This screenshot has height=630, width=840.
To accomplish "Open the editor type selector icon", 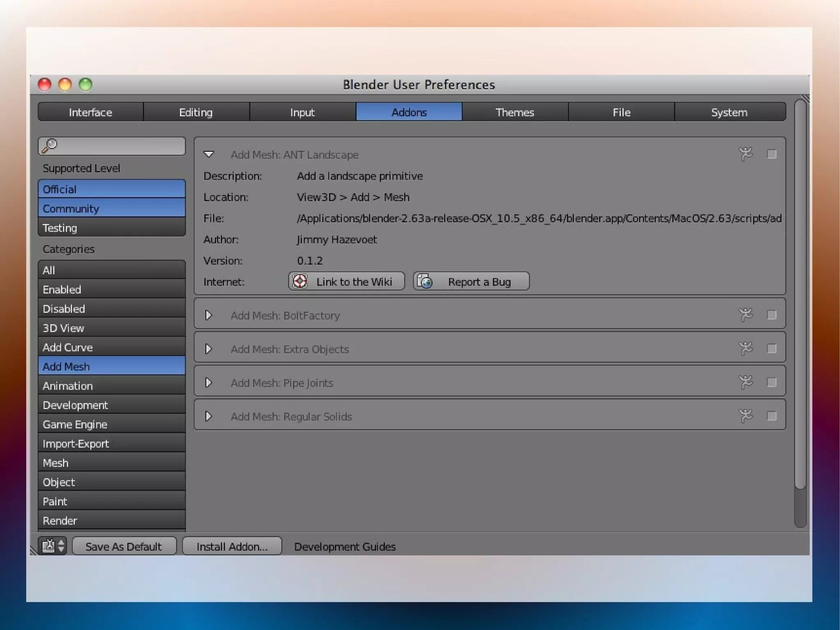I will point(53,546).
